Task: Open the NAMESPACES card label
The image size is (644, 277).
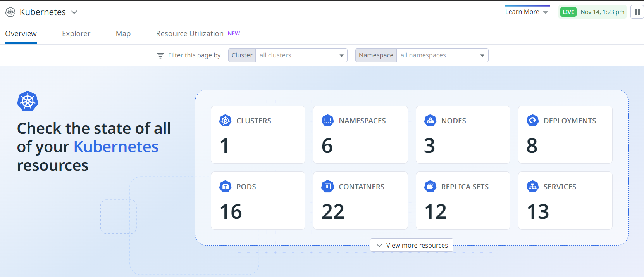Action: (x=362, y=121)
